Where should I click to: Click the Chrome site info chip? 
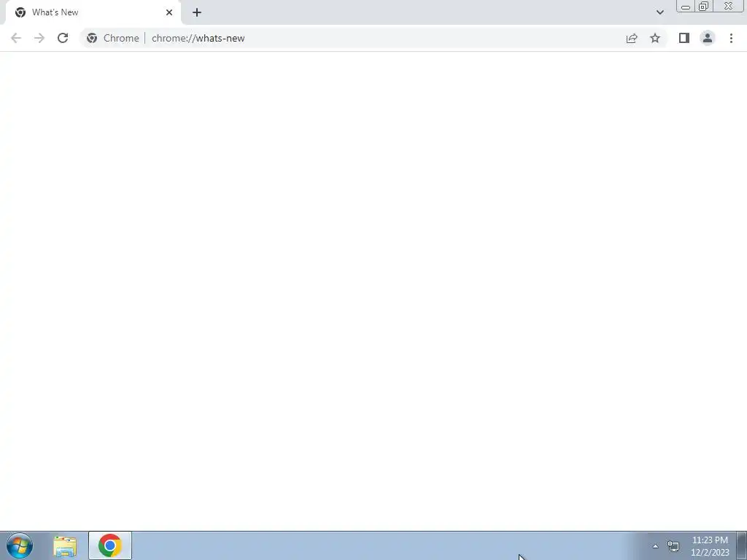pyautogui.click(x=113, y=38)
